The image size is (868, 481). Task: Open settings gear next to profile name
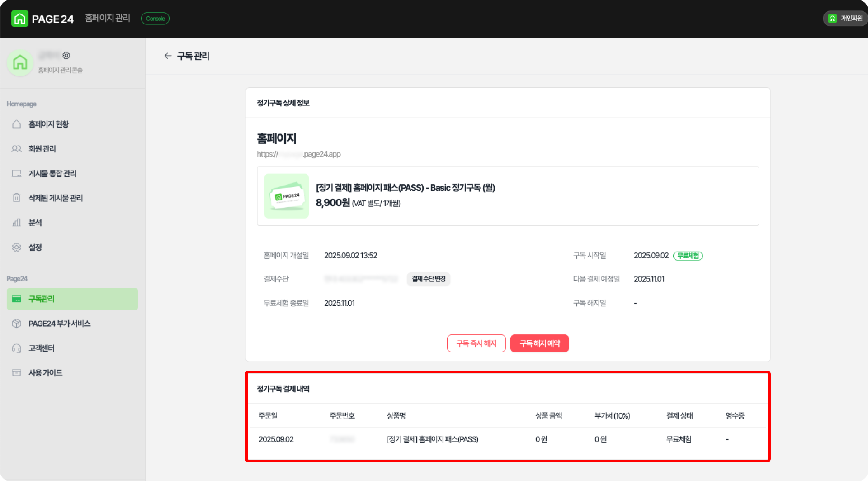click(66, 55)
